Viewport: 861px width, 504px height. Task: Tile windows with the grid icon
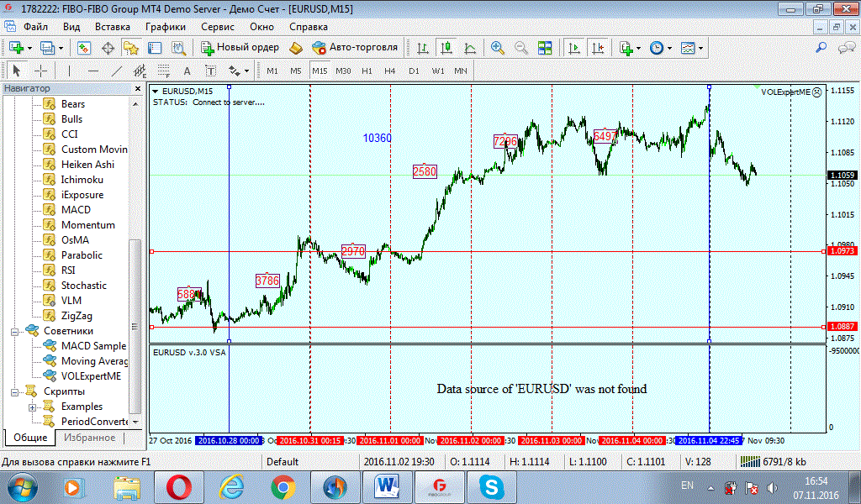[545, 48]
